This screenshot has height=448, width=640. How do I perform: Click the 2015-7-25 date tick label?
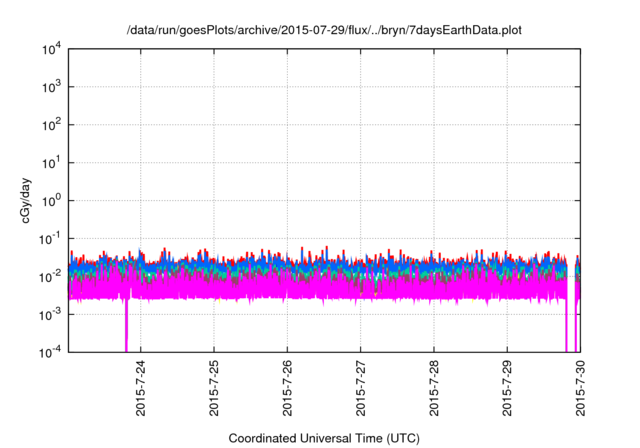[x=214, y=388]
